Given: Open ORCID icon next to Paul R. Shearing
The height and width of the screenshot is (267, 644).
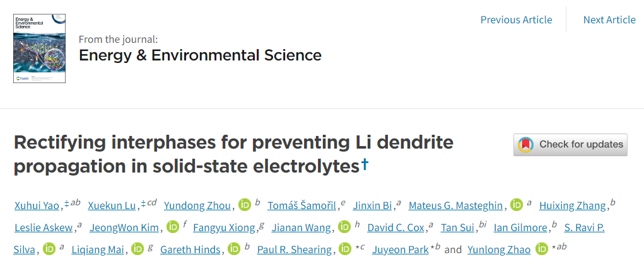Looking at the screenshot, I should point(345,249).
